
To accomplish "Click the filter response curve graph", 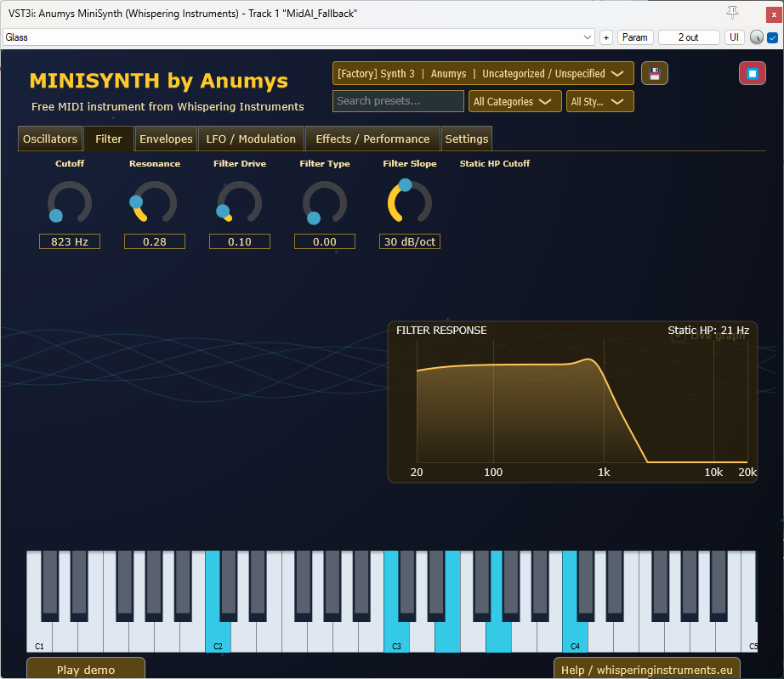I will (582, 402).
